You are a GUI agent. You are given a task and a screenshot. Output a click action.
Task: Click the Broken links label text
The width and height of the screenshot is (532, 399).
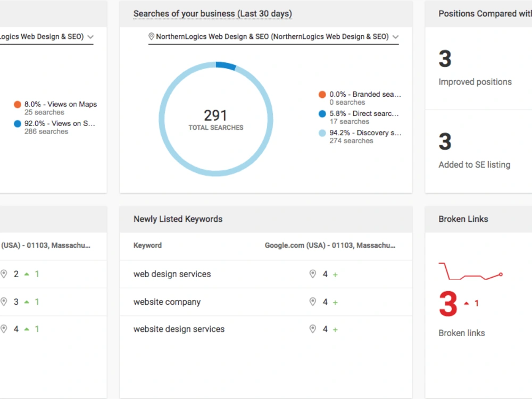462,333
